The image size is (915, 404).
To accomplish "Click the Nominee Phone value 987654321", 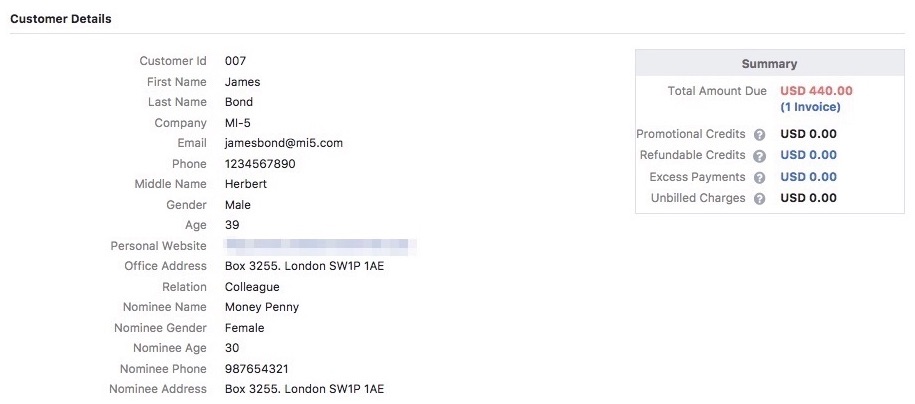I will pos(256,369).
